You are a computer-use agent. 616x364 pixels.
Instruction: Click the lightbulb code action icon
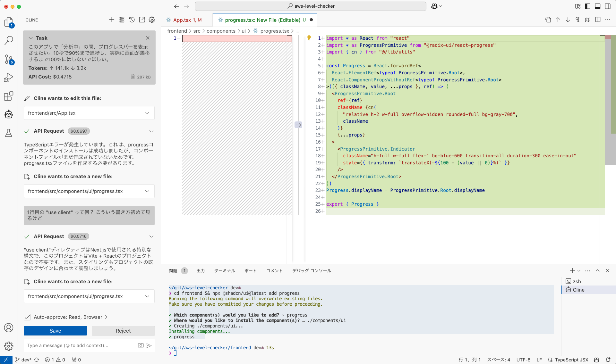coord(309,38)
